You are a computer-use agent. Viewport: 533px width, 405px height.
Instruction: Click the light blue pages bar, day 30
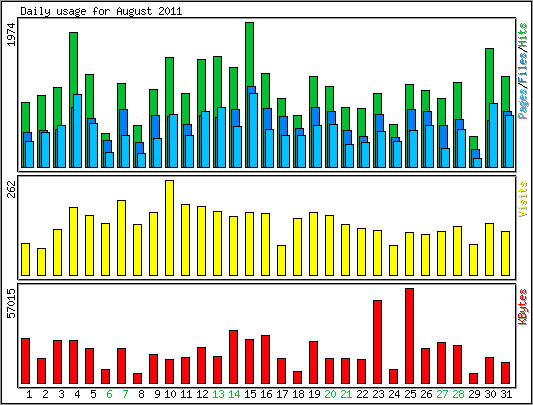click(x=494, y=135)
